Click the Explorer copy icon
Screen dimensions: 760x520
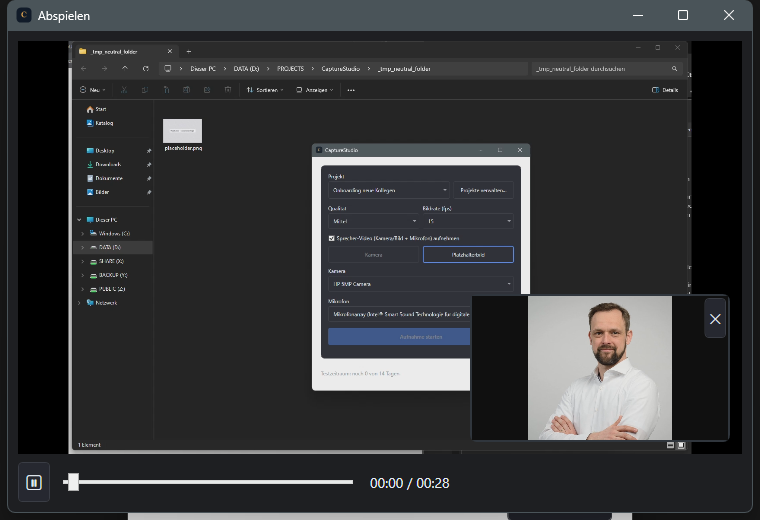tap(145, 90)
